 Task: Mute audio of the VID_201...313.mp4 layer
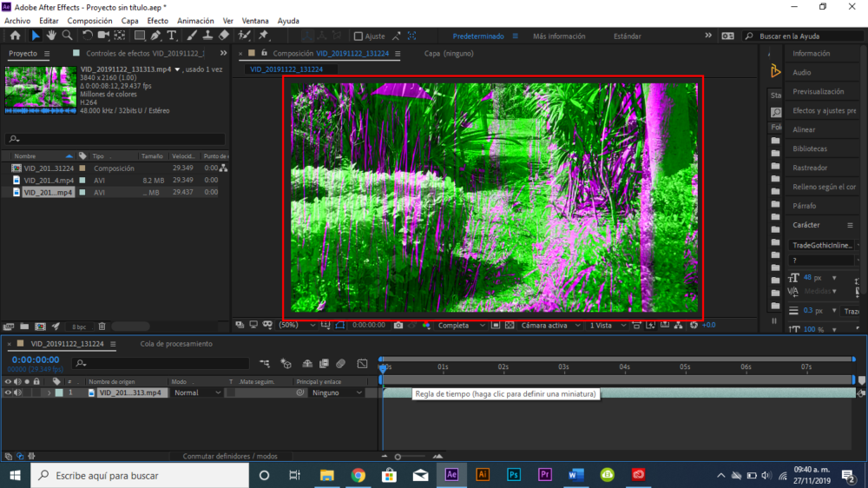(17, 392)
